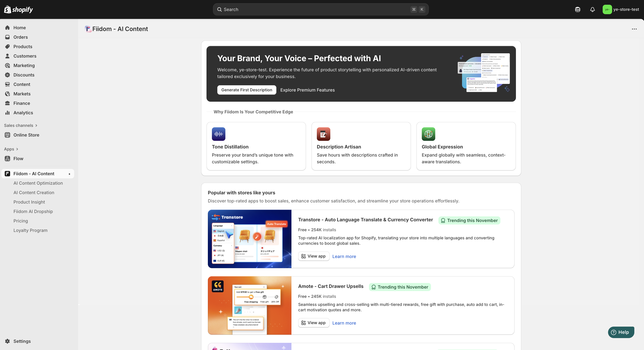The height and width of the screenshot is (350, 644).
Task: Open the three-dot more actions menu
Action: [x=634, y=29]
